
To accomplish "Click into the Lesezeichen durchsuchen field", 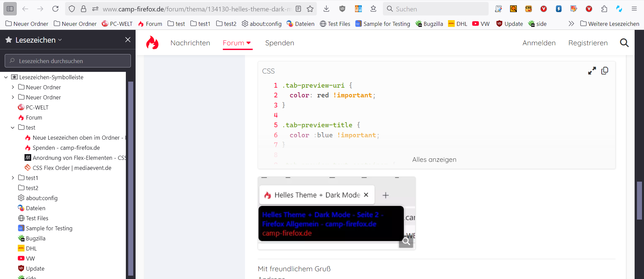I will click(68, 61).
